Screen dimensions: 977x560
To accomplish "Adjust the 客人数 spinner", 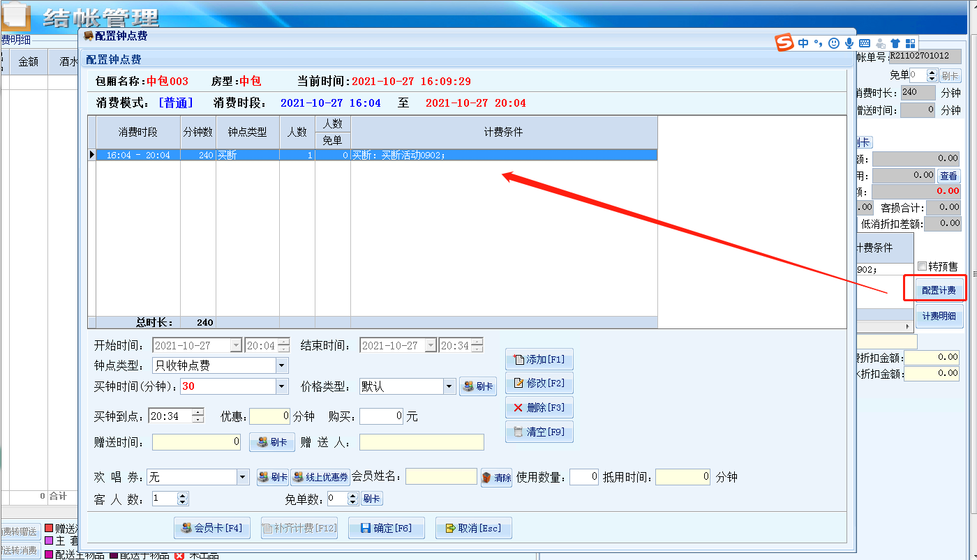I will [183, 499].
